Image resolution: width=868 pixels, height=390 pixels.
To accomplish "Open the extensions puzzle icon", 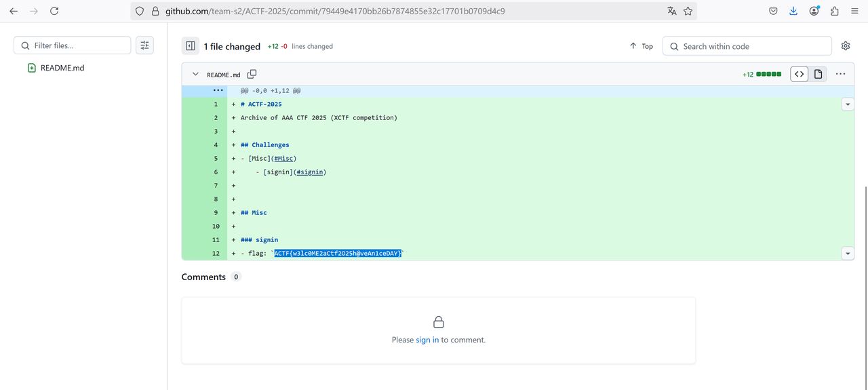I will 835,11.
